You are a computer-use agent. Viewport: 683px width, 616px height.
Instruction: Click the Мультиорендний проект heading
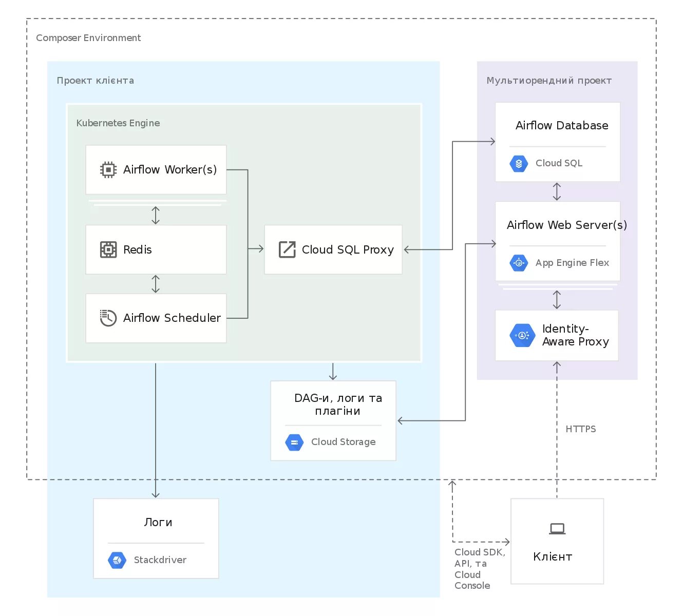(x=549, y=81)
